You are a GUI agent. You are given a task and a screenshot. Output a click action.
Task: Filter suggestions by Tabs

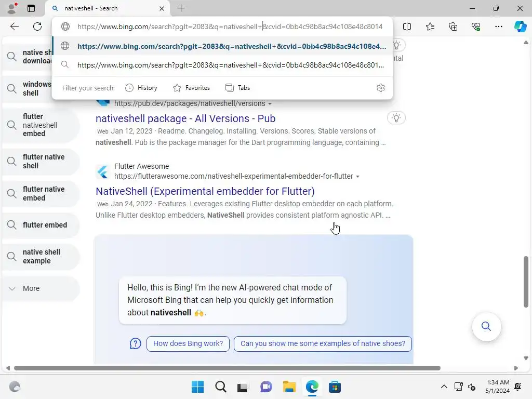pos(237,88)
